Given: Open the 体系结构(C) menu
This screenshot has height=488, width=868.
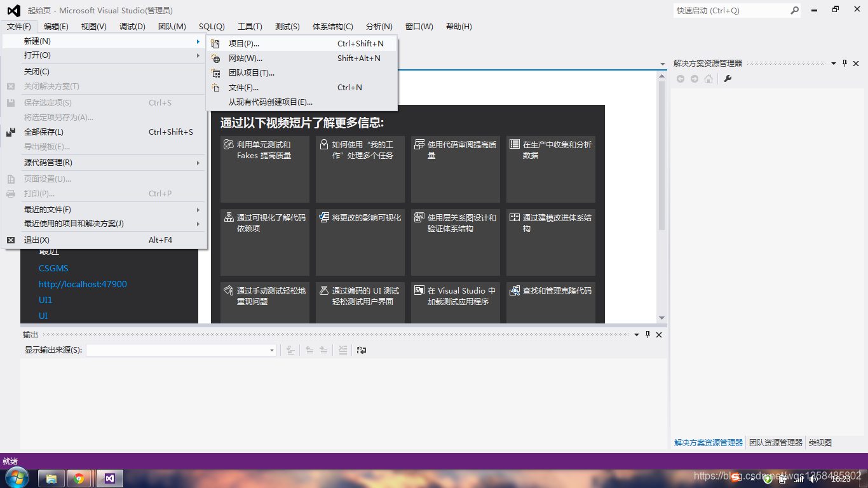Looking at the screenshot, I should click(x=332, y=26).
